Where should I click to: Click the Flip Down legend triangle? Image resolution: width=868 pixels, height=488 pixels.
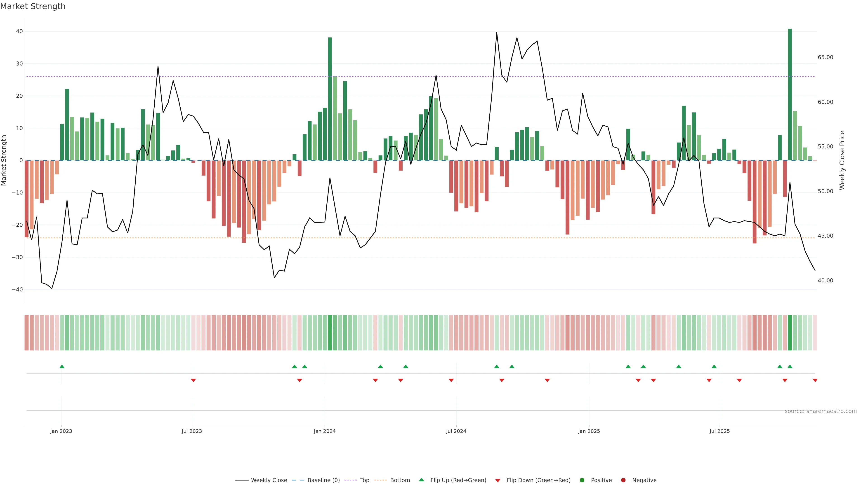[x=498, y=481]
